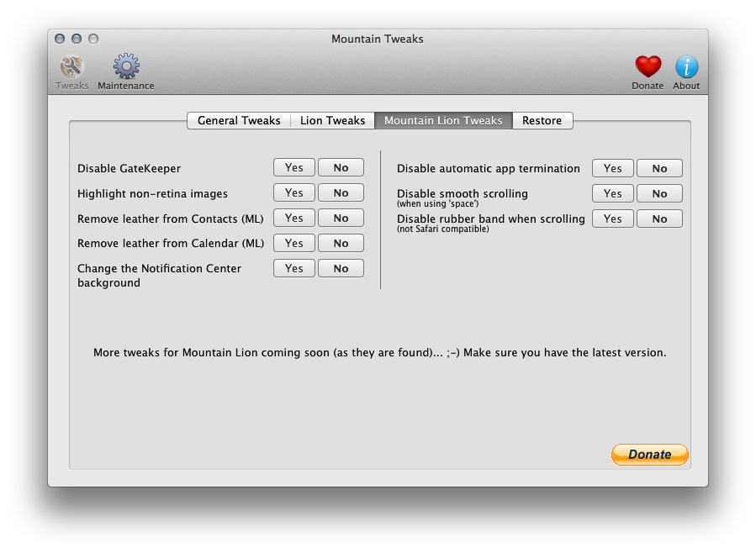Choose Yes for Disable smooth scrolling
The width and height of the screenshot is (756, 553).
coord(613,193)
